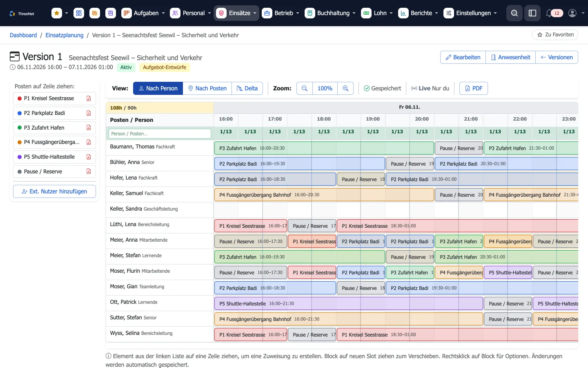Click the yellow star favorites icon
This screenshot has width=588, height=368.
(x=57, y=13)
